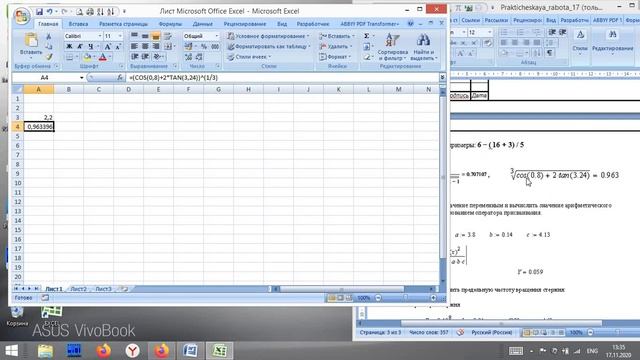The height and width of the screenshot is (360, 640).
Task: Open the Формат cells dropdown
Action: point(335,57)
